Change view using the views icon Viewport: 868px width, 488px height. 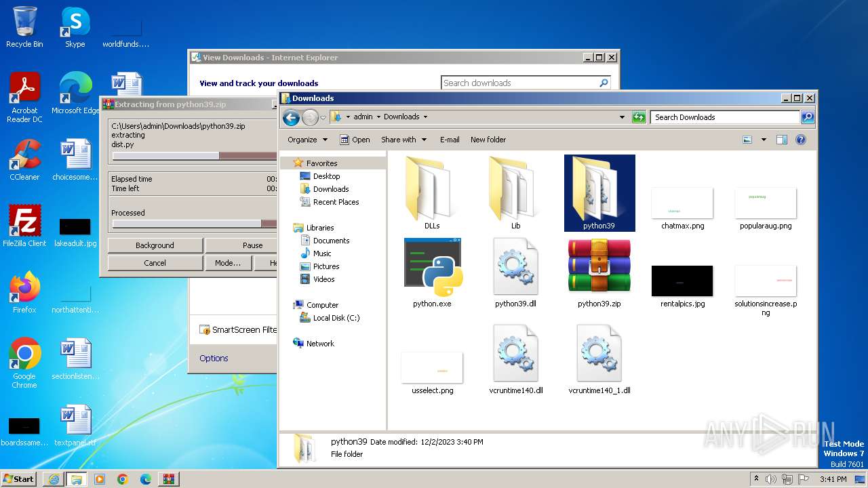pyautogui.click(x=747, y=140)
